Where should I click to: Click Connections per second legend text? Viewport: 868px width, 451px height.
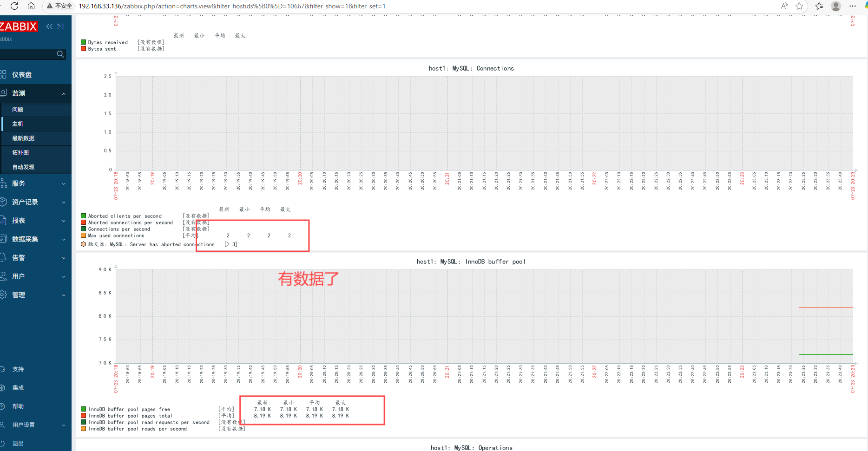[x=119, y=229]
